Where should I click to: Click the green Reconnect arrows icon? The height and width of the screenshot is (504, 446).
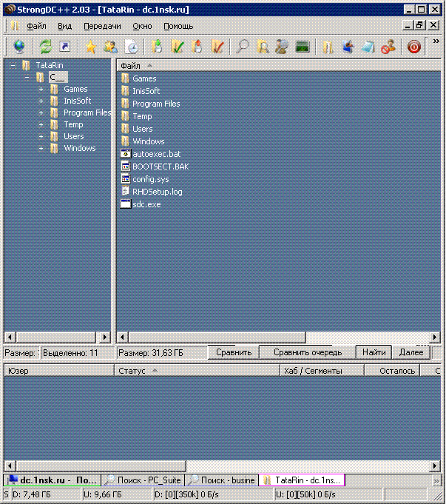coord(46,47)
